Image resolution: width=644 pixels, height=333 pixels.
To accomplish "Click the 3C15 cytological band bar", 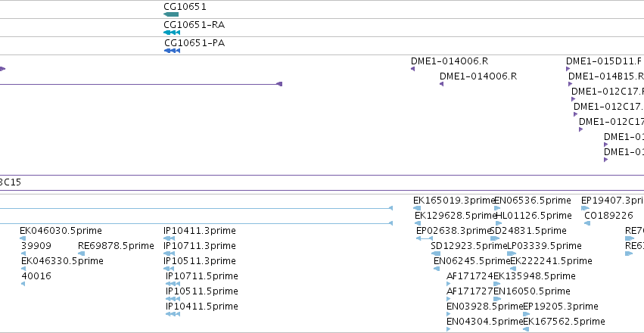I will tap(322, 182).
